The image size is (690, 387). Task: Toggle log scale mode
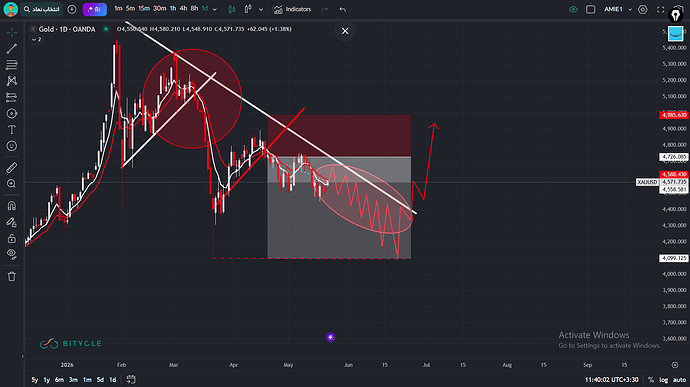664,380
